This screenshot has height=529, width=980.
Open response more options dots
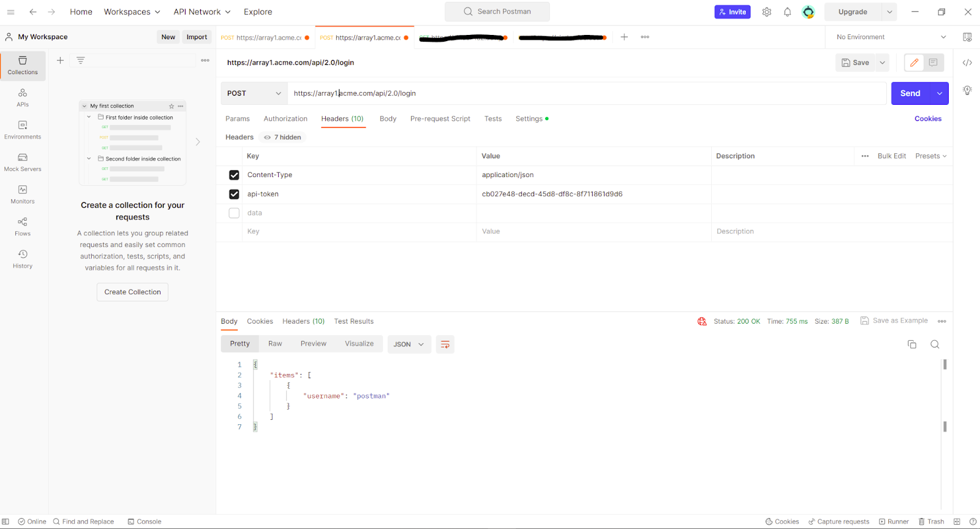942,321
